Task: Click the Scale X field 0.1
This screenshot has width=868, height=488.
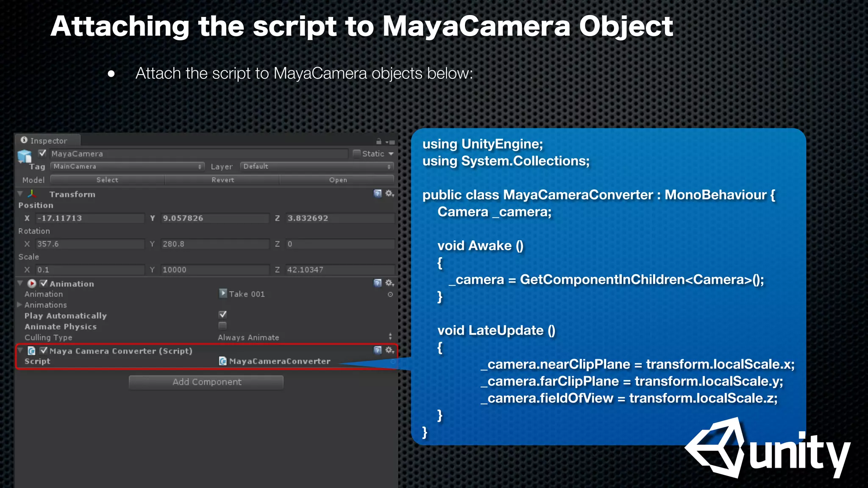Action: point(89,270)
